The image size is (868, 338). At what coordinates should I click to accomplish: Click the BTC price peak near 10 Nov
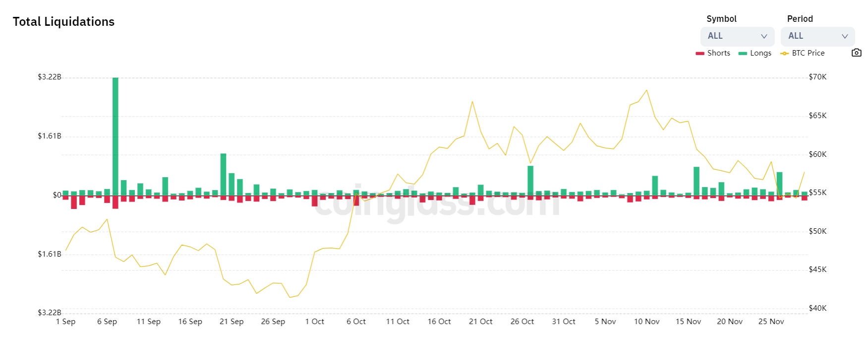646,90
